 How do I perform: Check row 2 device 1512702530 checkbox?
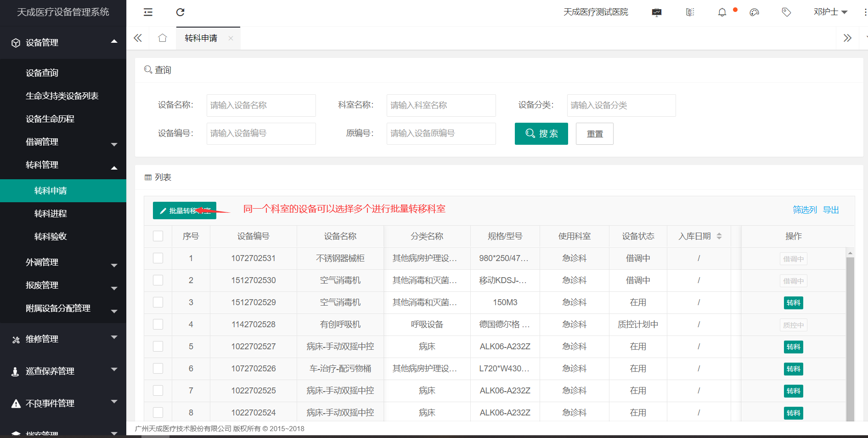click(158, 280)
